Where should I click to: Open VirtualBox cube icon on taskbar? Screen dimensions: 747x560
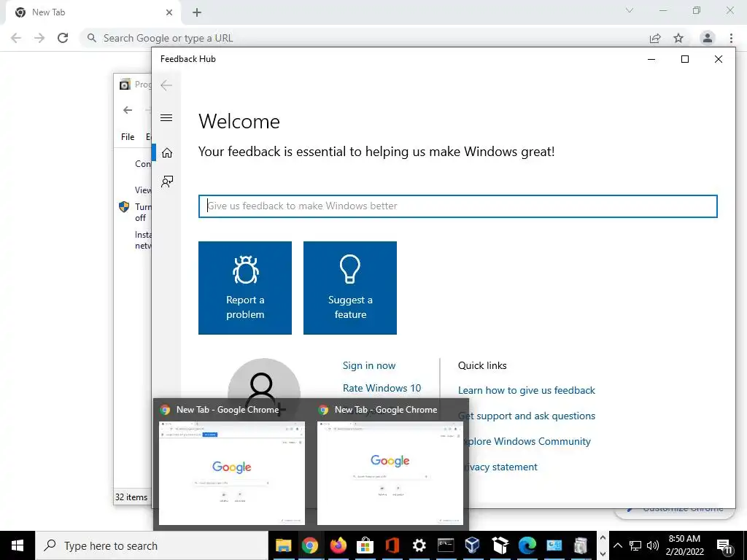(473, 545)
